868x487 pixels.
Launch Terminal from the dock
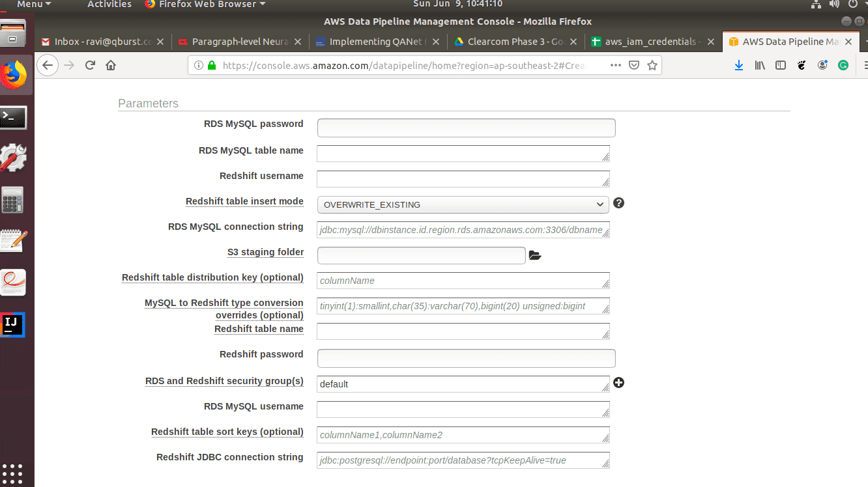point(13,117)
